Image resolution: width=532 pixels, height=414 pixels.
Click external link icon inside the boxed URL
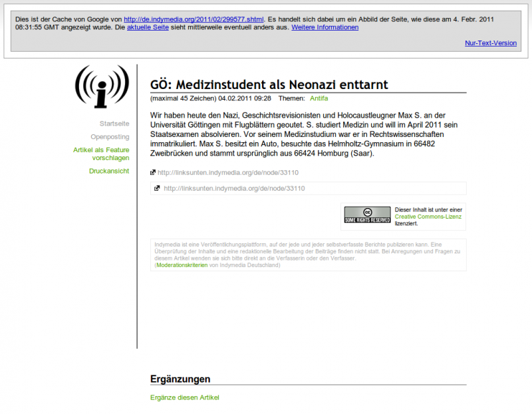tap(158, 189)
